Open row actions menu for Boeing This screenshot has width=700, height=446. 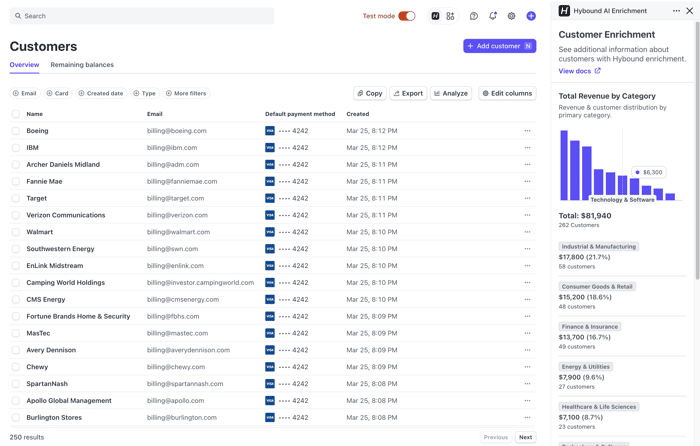[x=527, y=131]
